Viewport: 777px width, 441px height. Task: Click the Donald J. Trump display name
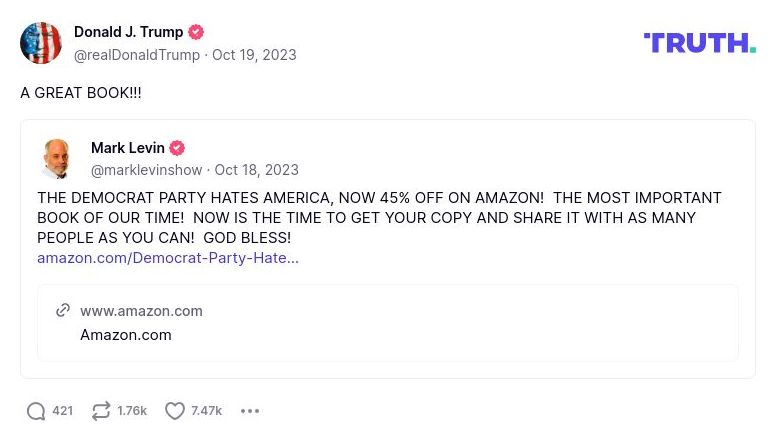(x=128, y=32)
